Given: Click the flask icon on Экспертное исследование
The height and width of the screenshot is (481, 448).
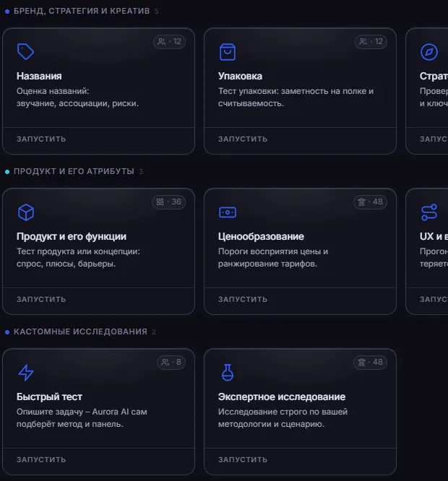Looking at the screenshot, I should coord(228,373).
